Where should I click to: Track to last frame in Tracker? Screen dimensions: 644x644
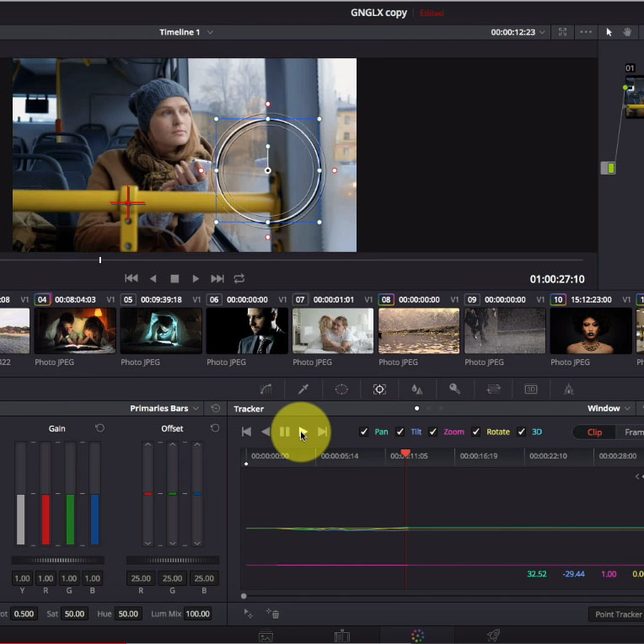tap(322, 432)
